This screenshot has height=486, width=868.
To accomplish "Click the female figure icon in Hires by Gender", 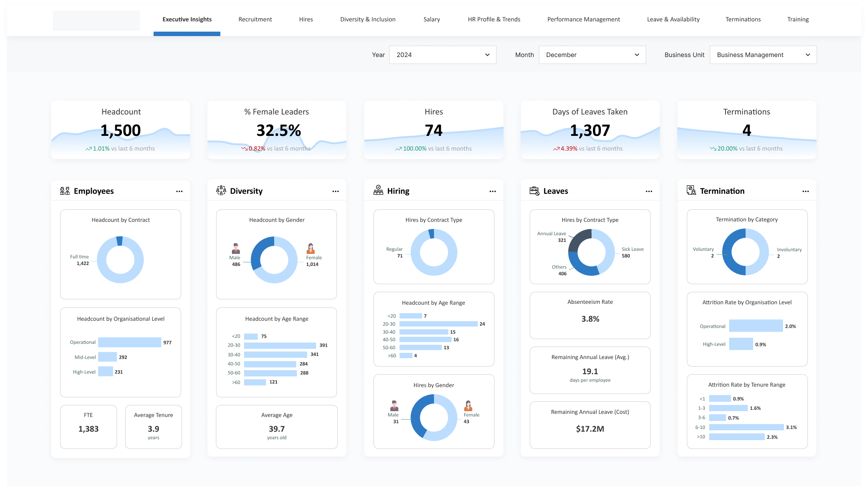I will point(468,407).
